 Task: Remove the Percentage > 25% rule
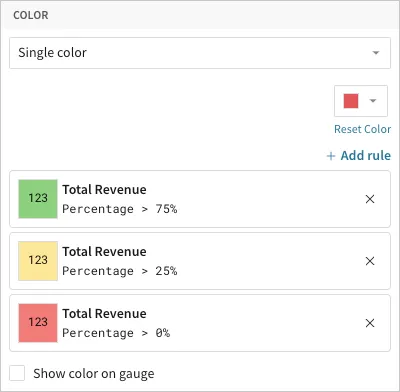coord(370,261)
